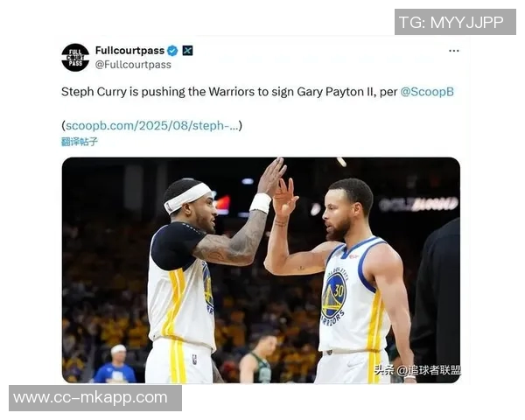The image size is (525, 420).
Task: Click the green-jersey player in background
Action: 260,359
